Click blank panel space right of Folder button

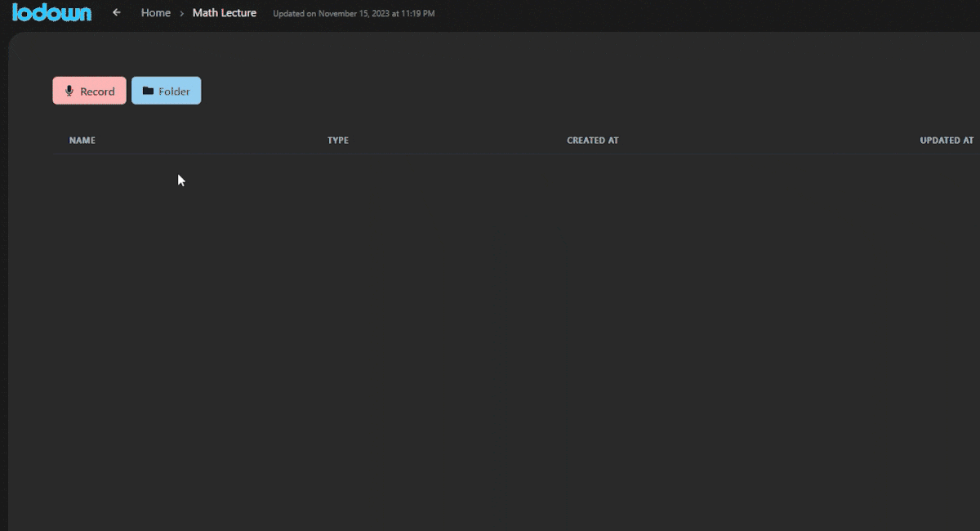point(490,91)
